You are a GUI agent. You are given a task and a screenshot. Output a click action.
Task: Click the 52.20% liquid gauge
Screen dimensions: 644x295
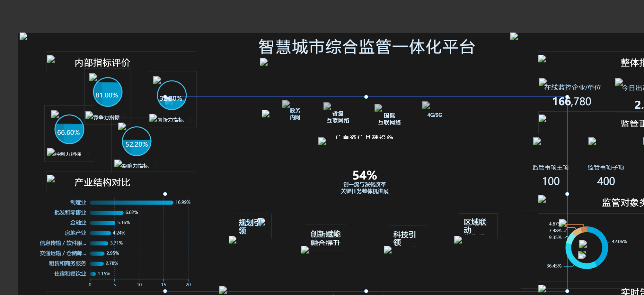pos(137,142)
